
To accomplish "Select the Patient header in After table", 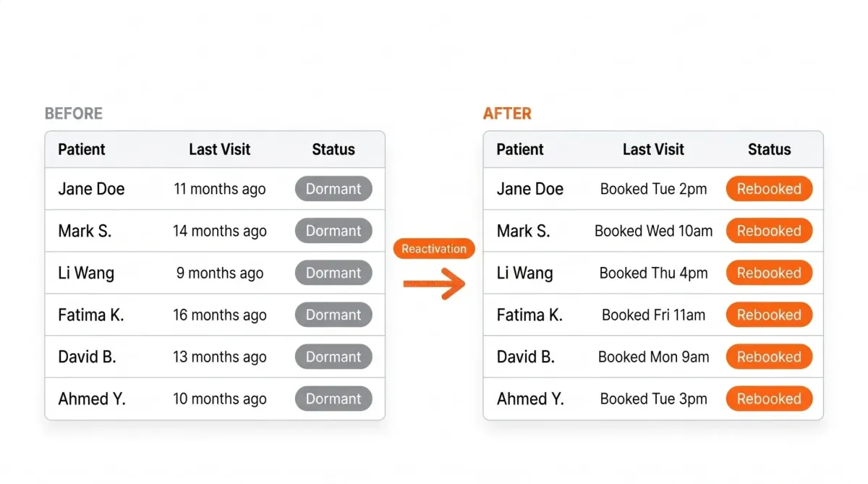I will pyautogui.click(x=520, y=150).
